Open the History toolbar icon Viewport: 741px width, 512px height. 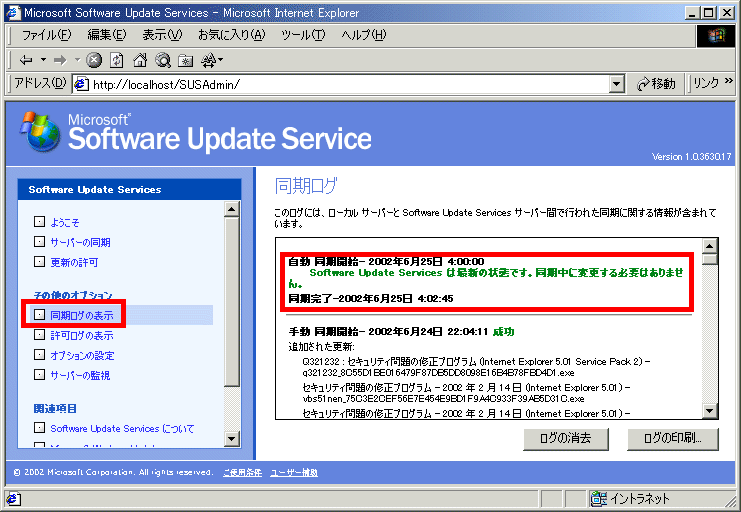point(208,60)
